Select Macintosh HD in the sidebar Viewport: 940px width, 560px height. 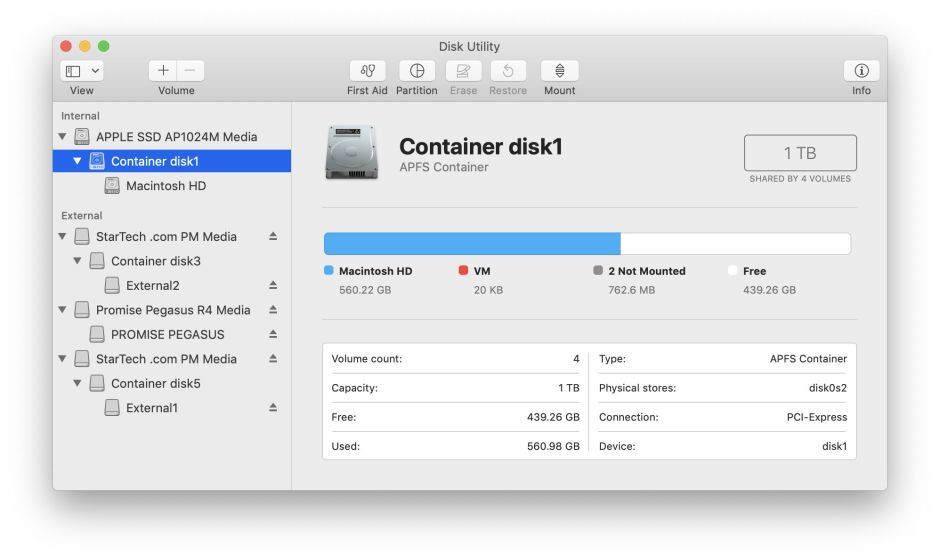(165, 186)
